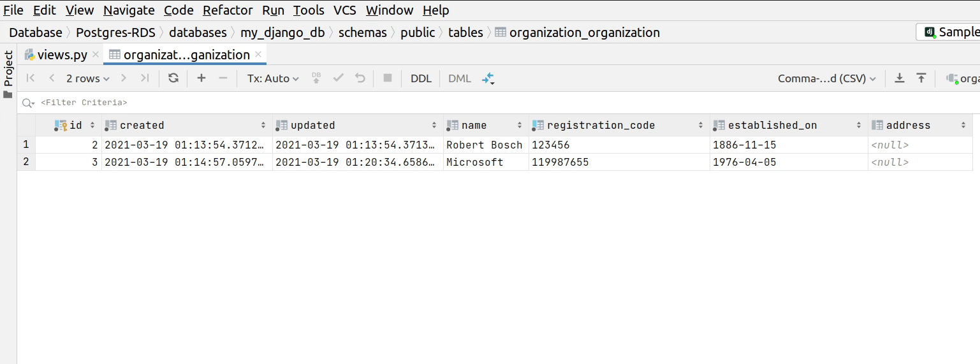Select the Microsoft name cell

(x=475, y=163)
